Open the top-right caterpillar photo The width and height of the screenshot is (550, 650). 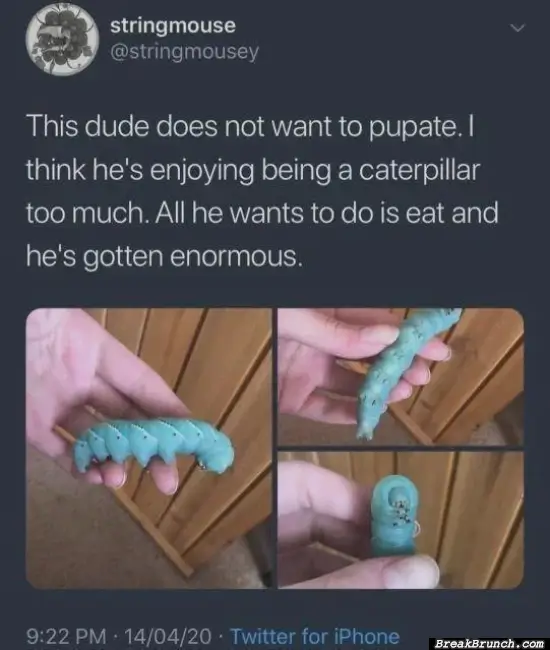tap(400, 377)
